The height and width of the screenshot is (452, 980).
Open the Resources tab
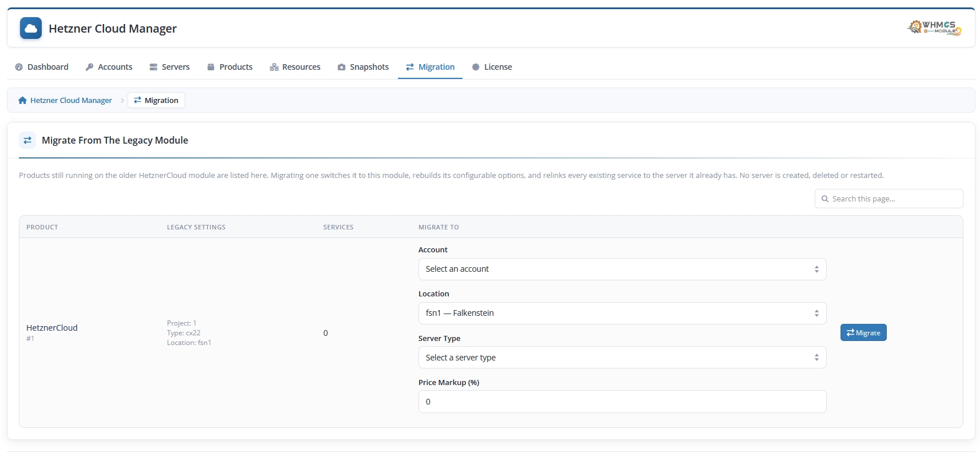(295, 67)
